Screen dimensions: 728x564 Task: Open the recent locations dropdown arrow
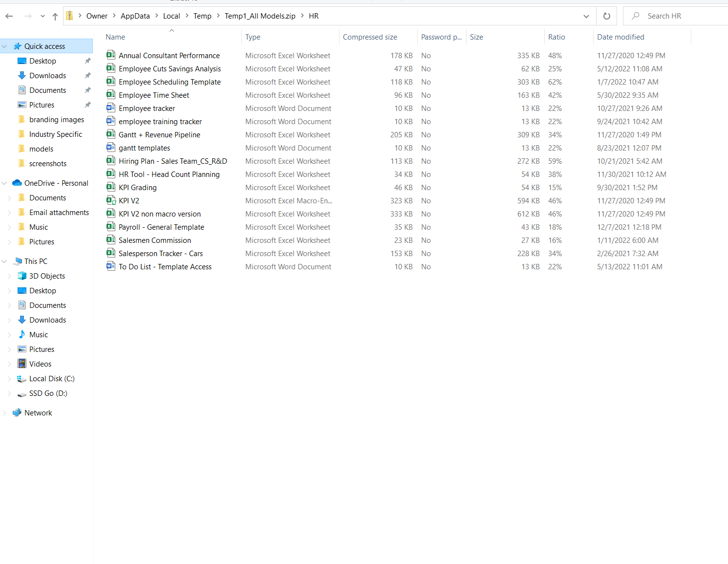click(x=43, y=16)
